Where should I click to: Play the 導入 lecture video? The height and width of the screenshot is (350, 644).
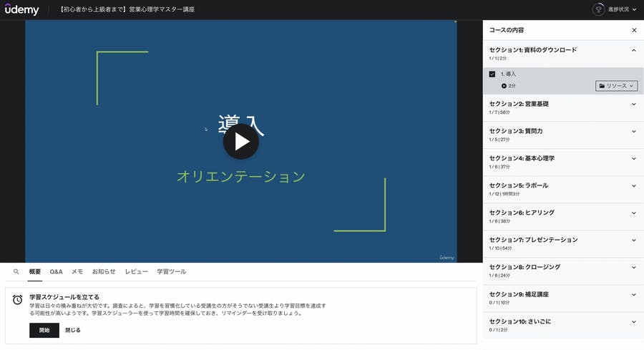tap(241, 142)
